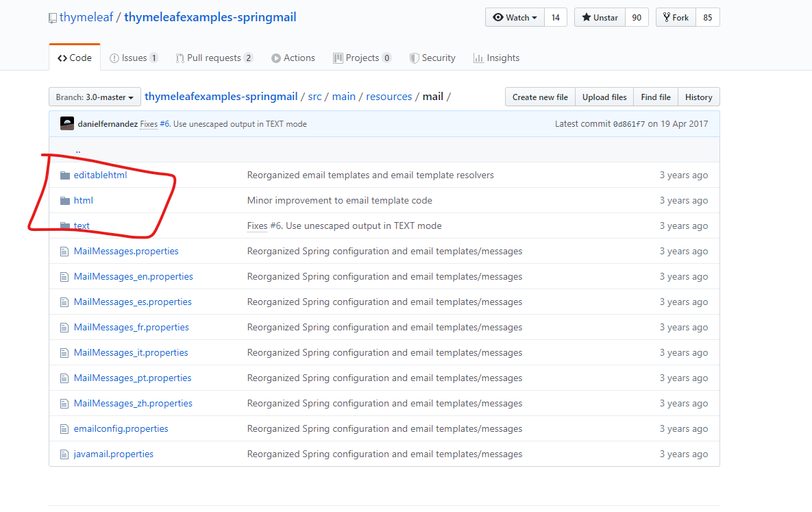Click the file icon beside MailMessages_zh.properties
812x512 pixels.
64,404
